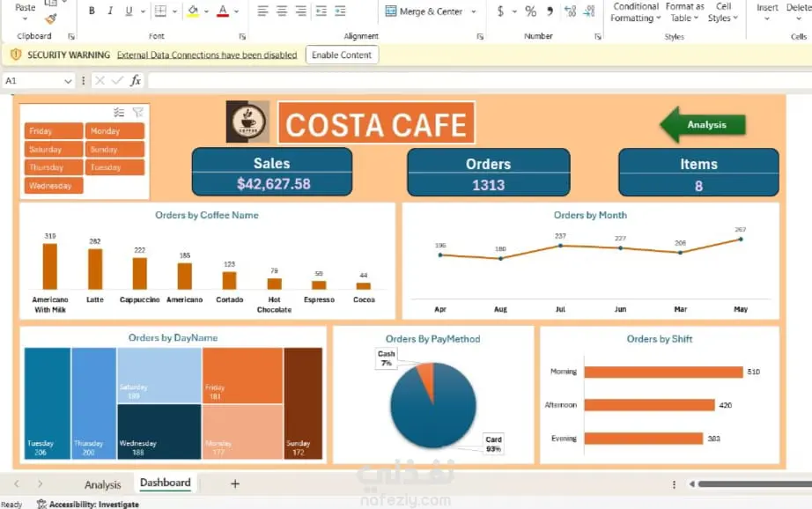Click Decrease Indent icon

321,11
